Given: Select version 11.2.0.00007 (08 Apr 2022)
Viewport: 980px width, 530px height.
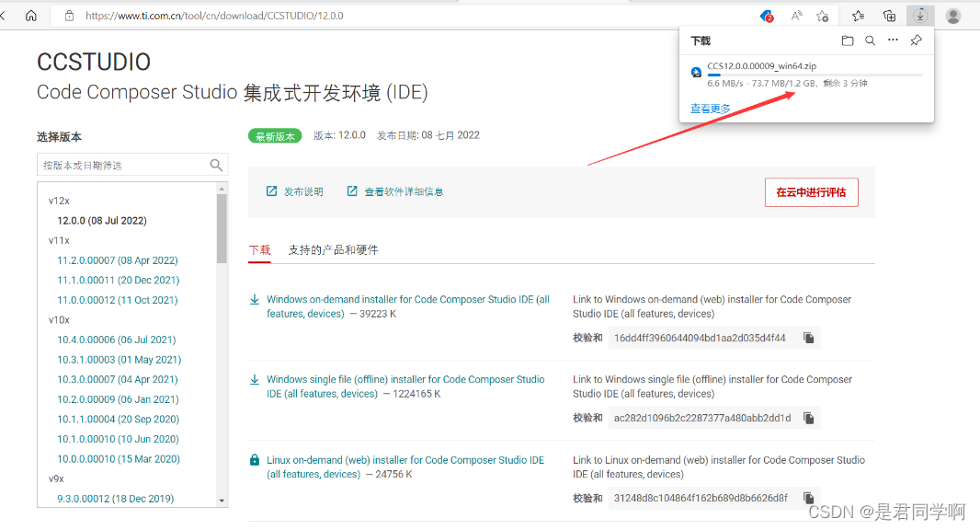Looking at the screenshot, I should coord(118,260).
